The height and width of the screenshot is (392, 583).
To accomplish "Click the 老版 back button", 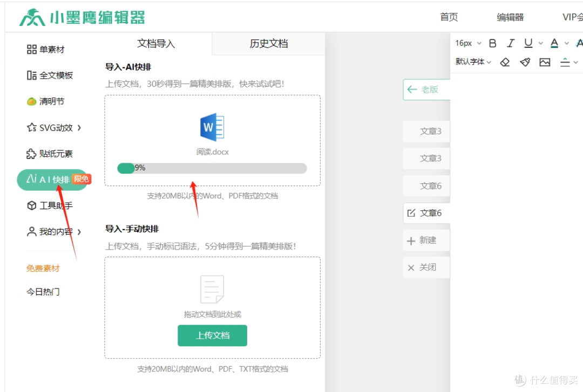I will (426, 90).
